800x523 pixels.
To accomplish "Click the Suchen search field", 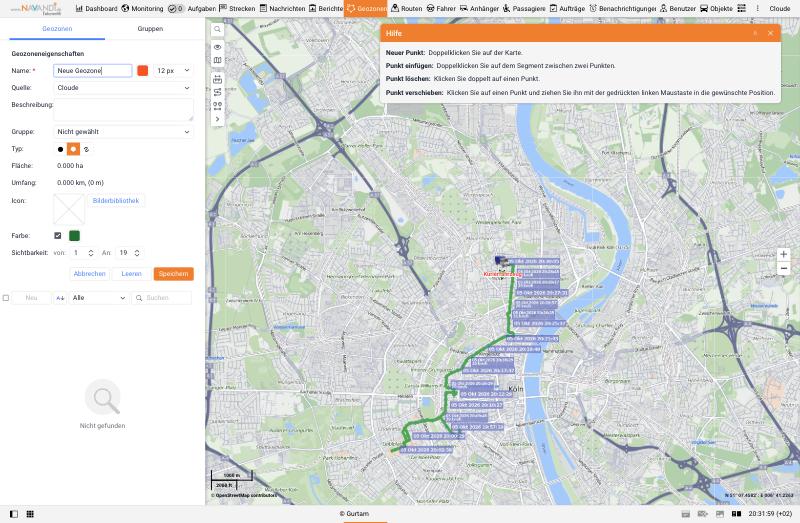I will click(x=162, y=298).
